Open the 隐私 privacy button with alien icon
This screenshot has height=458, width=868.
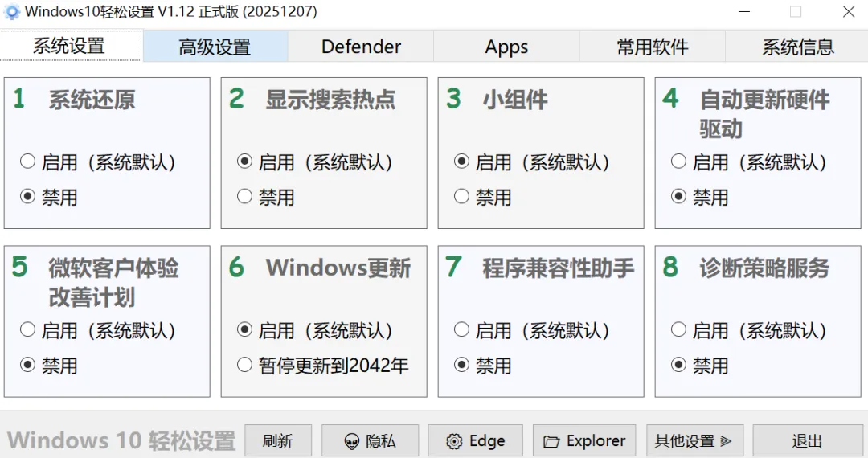370,441
